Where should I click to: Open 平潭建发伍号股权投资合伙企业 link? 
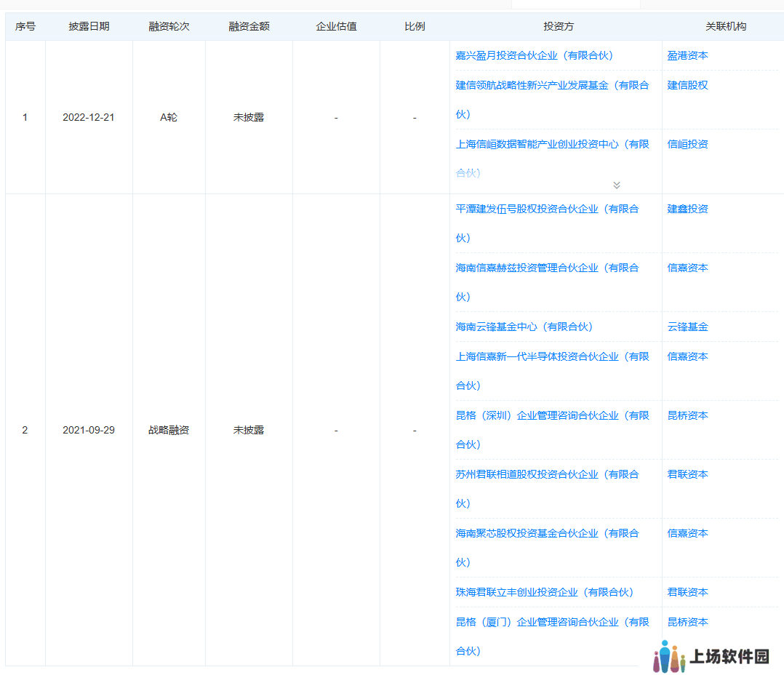coord(547,223)
